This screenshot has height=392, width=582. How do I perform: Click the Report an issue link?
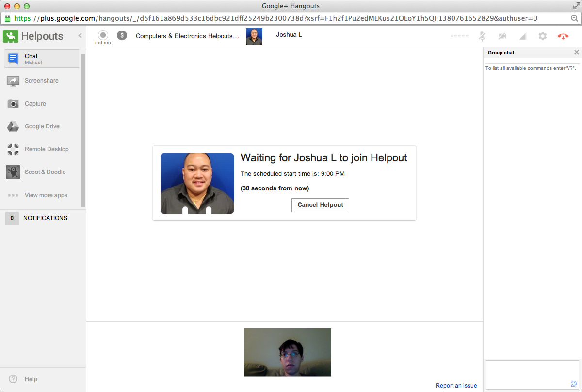click(x=456, y=386)
